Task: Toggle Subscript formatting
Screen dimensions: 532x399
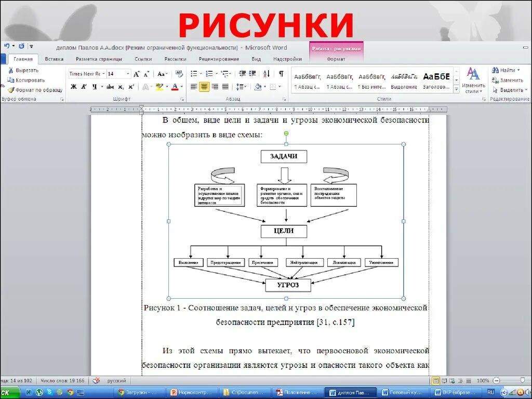Action: coord(121,87)
